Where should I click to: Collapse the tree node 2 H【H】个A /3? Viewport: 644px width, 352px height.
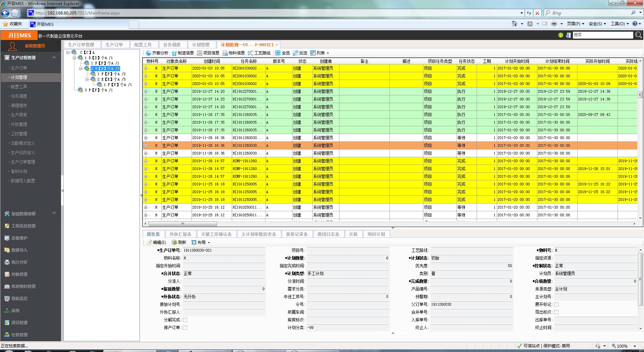[80, 69]
